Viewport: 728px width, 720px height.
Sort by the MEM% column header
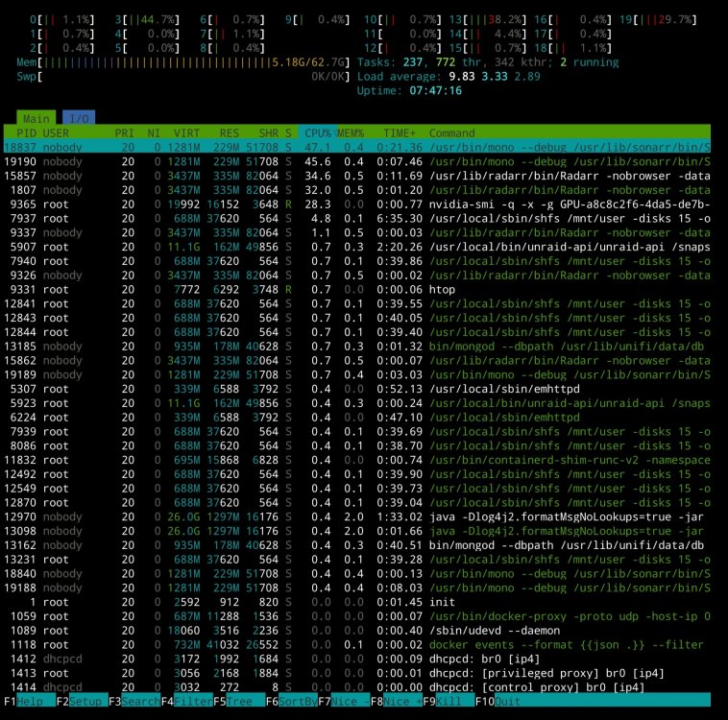point(351,132)
